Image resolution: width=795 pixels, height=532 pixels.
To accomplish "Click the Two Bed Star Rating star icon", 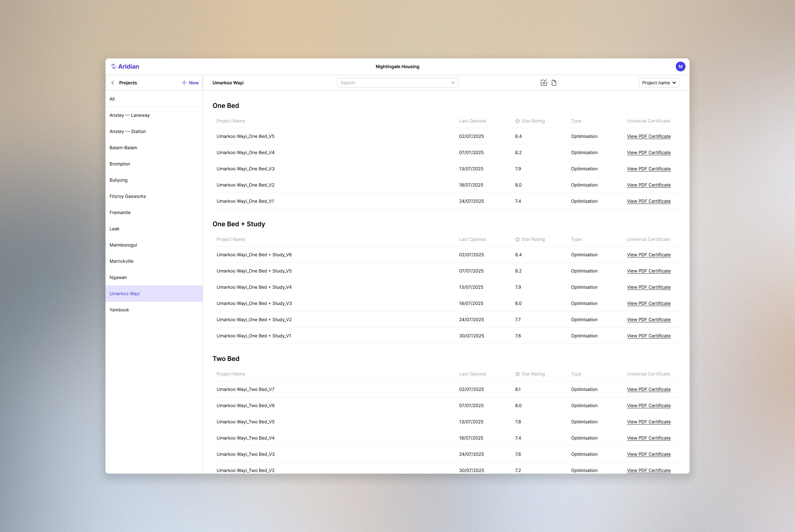I will coord(518,374).
